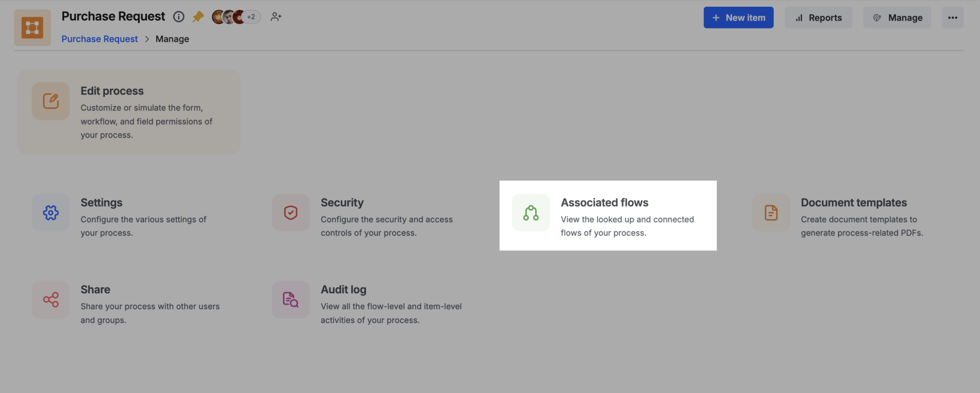Click the Security shield icon
Screen dimensions: 980x393
point(291,213)
